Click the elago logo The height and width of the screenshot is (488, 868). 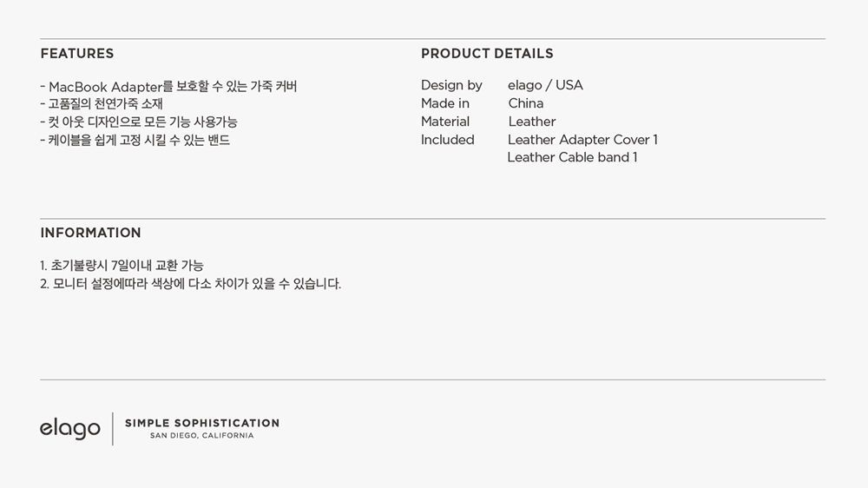pyautogui.click(x=70, y=429)
